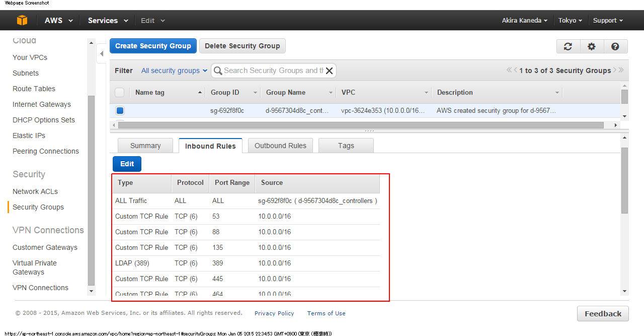
Task: Open the settings gear icon
Action: (x=592, y=46)
